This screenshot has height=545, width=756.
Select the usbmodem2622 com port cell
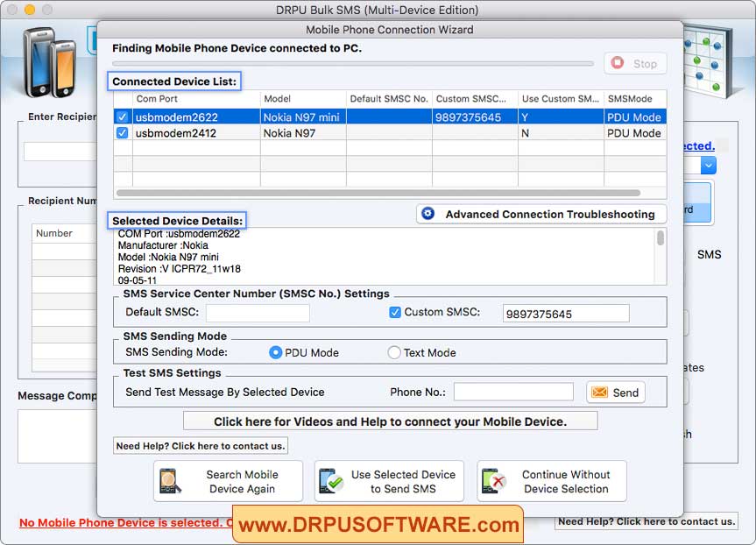pos(196,117)
